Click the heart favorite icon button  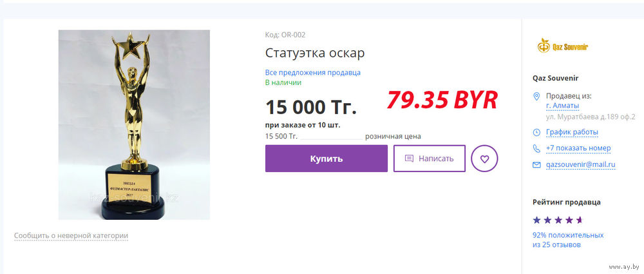(x=484, y=159)
